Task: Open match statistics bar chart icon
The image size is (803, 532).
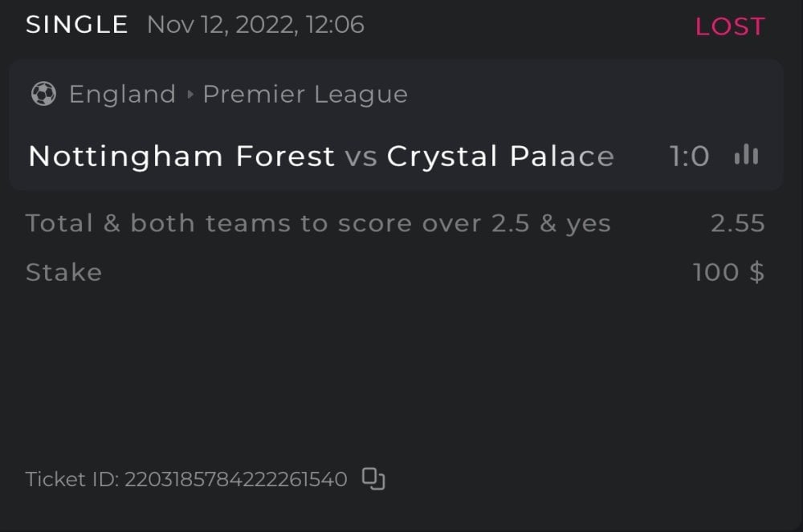Action: coord(746,155)
